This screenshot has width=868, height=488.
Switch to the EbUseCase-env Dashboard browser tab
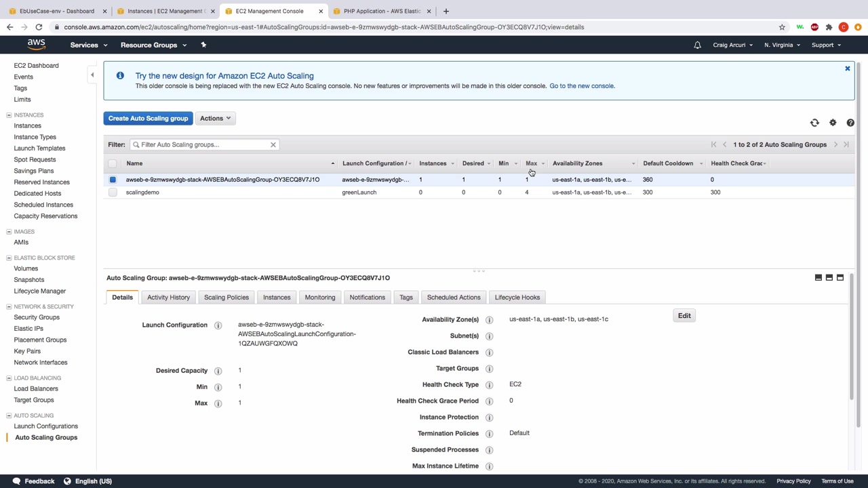point(57,11)
